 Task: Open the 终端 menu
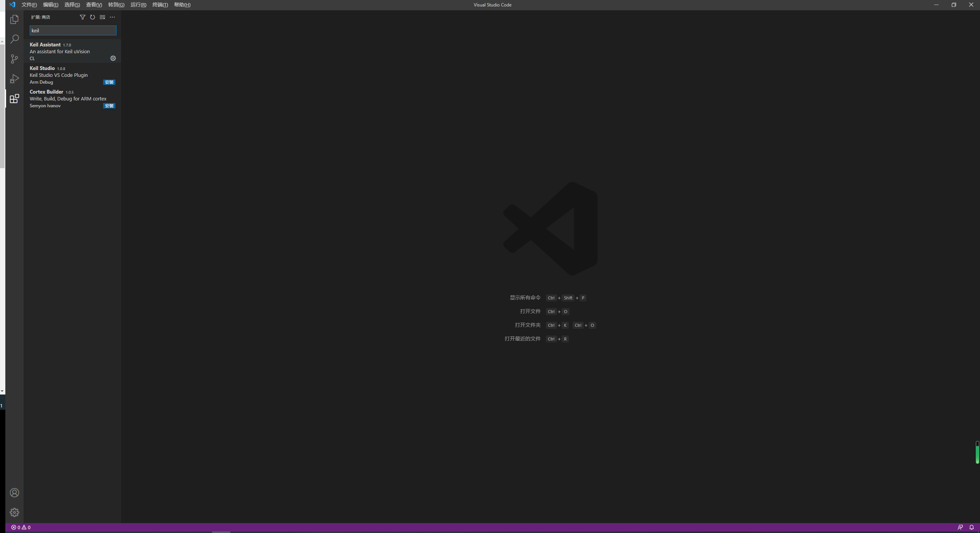(x=160, y=5)
